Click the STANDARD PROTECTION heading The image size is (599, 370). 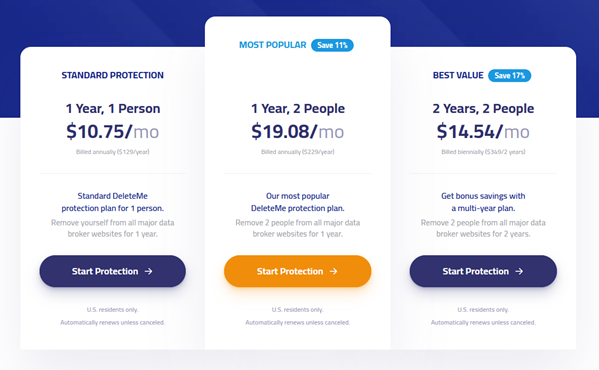[x=113, y=75]
